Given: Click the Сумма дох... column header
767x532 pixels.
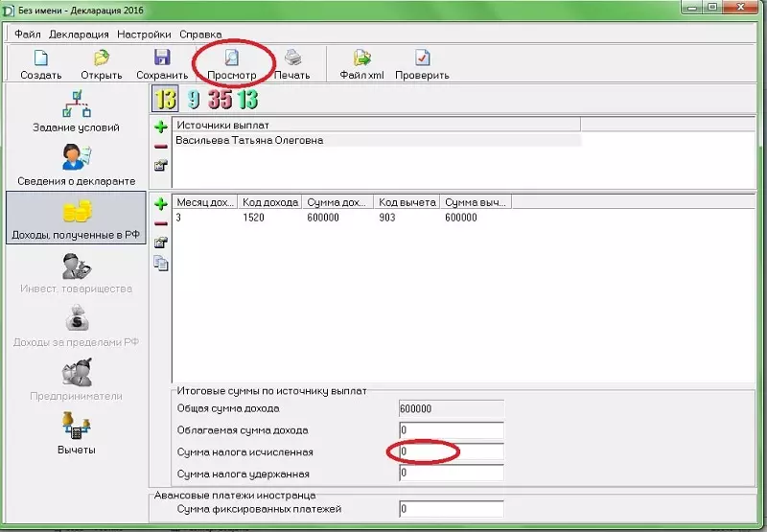Looking at the screenshot, I should coord(337,202).
